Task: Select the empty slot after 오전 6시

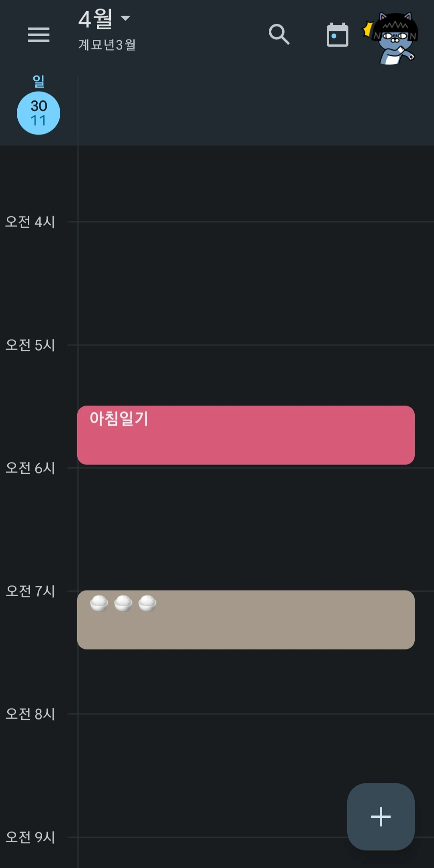Action: 256,529
